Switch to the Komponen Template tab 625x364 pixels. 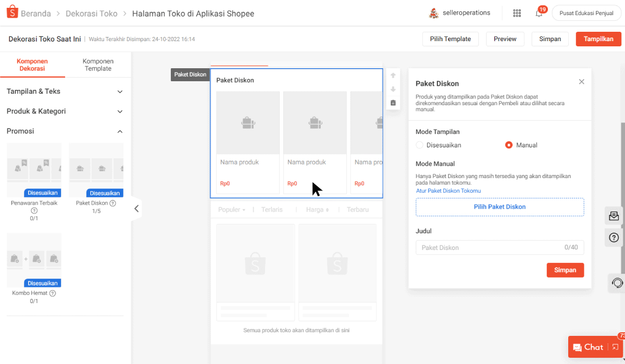pos(98,65)
